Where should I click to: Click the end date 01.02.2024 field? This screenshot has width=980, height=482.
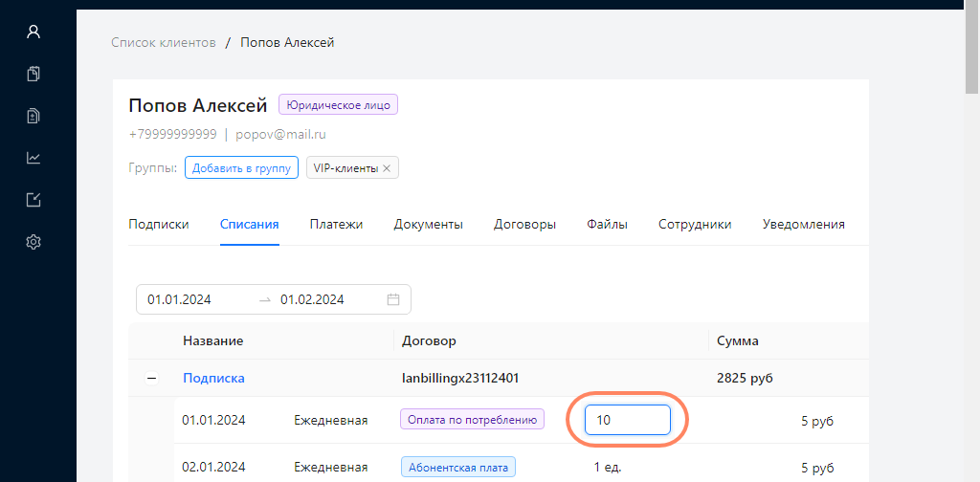point(312,299)
